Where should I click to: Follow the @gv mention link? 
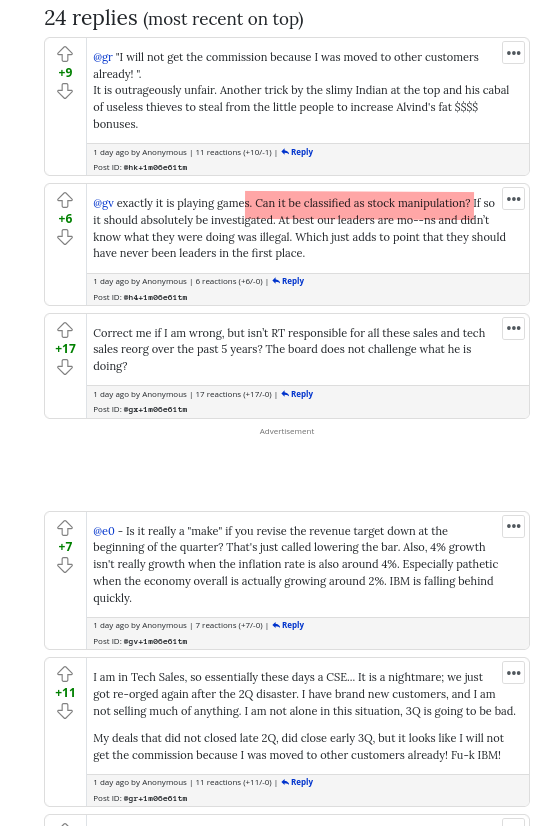pyautogui.click(x=103, y=203)
